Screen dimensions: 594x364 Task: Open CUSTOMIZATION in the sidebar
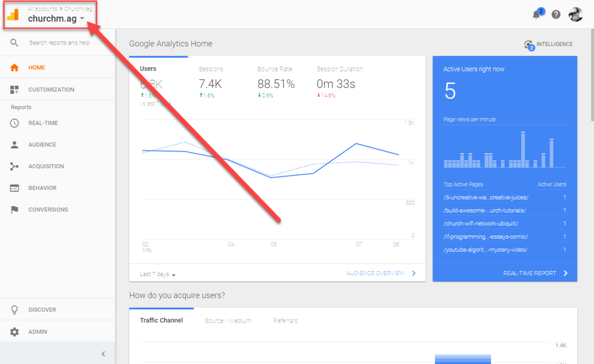pos(51,90)
